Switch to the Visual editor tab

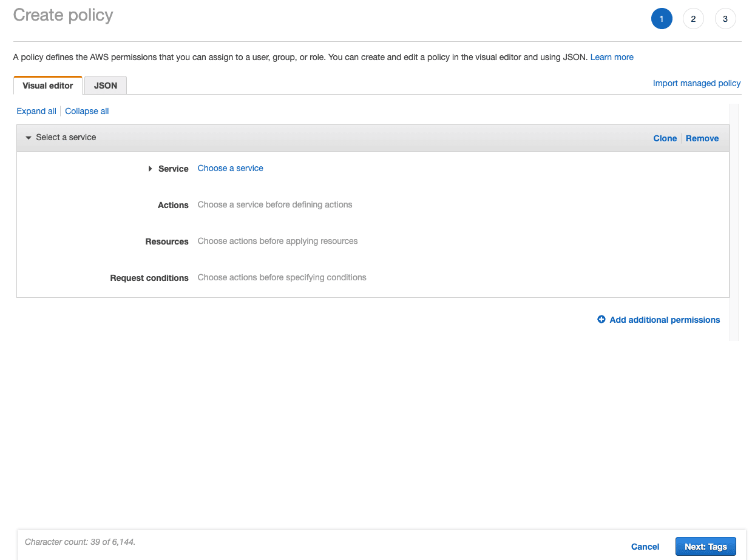pos(47,85)
